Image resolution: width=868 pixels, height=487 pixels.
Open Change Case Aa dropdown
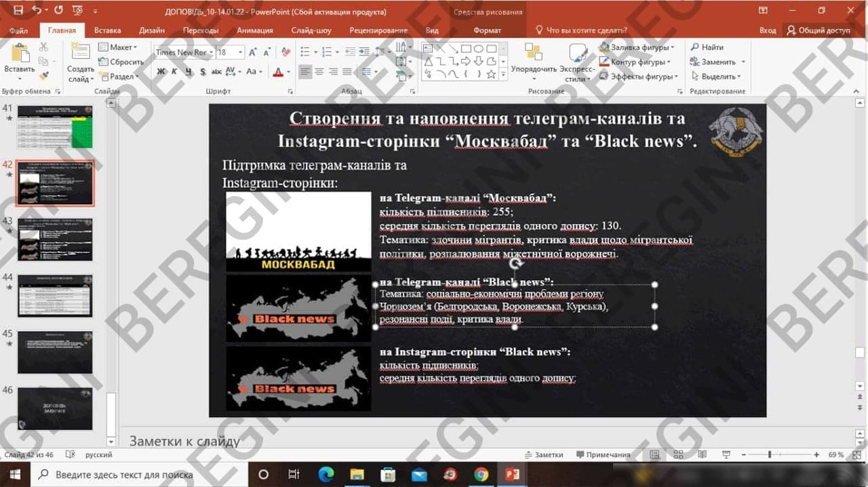(x=254, y=71)
